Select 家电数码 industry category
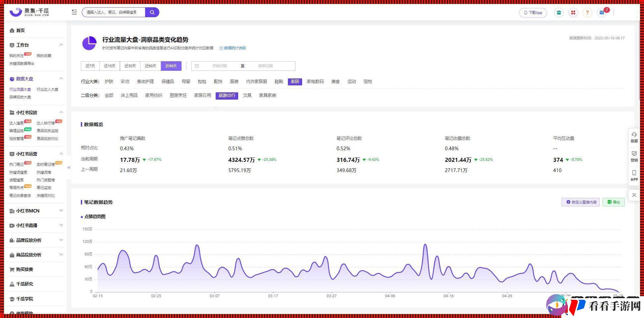644x318 pixels. [315, 81]
